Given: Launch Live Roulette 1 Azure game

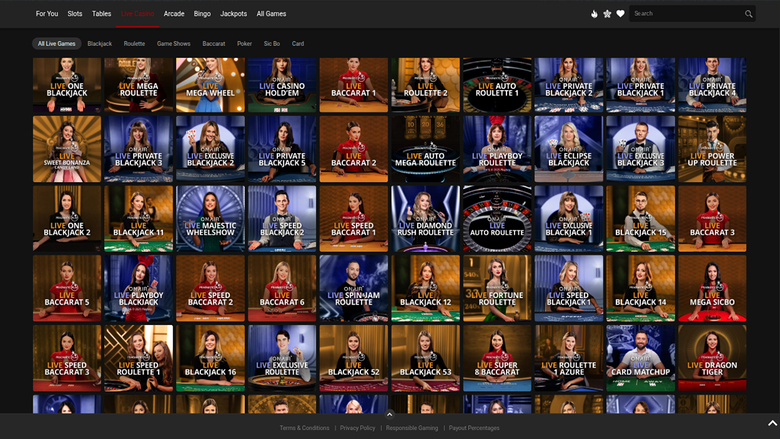Looking at the screenshot, I should (x=569, y=358).
